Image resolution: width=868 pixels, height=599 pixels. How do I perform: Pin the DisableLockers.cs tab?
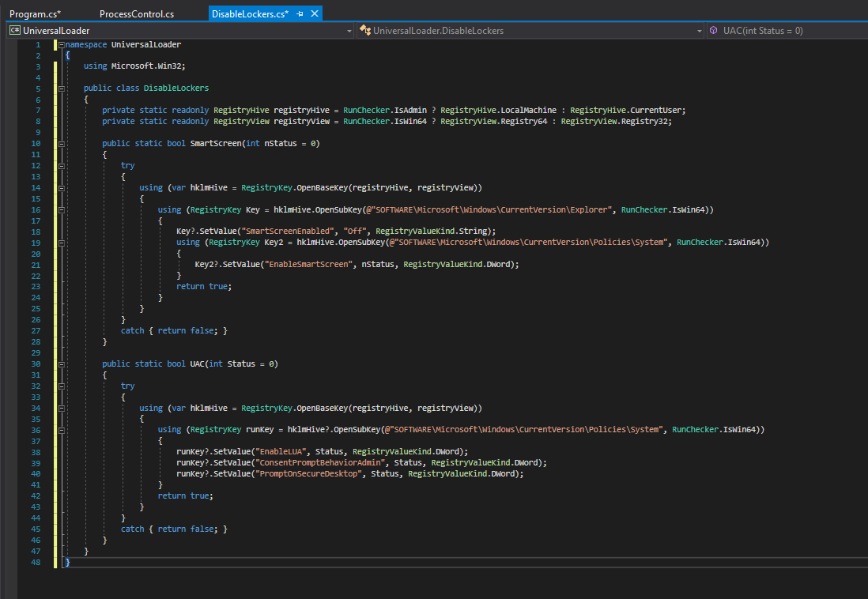tap(300, 14)
